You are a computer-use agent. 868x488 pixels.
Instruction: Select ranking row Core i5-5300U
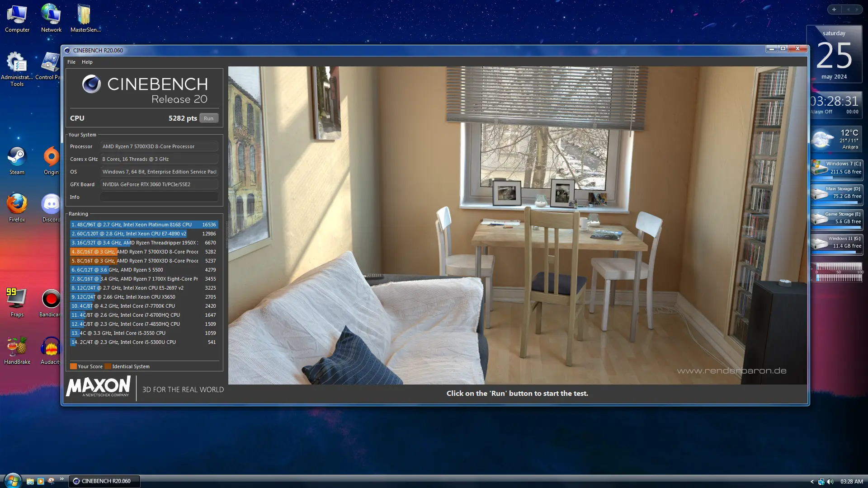point(144,342)
